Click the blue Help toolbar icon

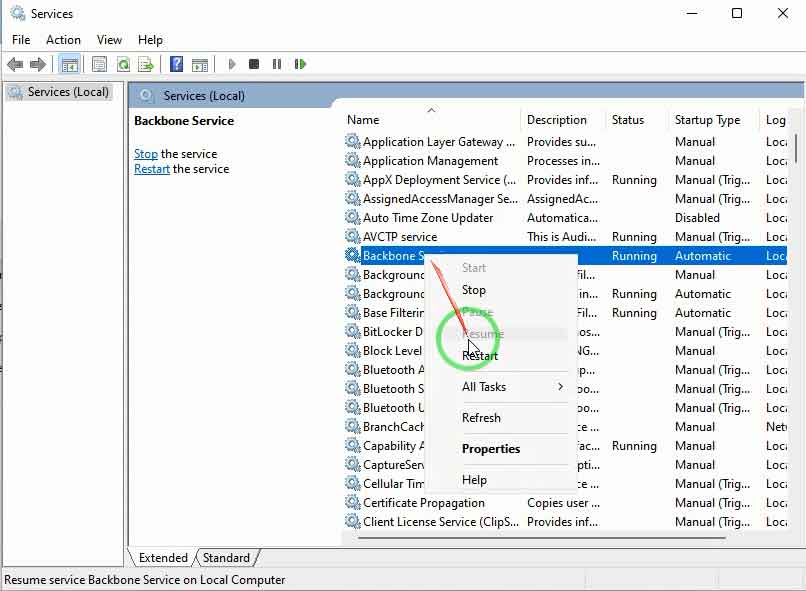pyautogui.click(x=176, y=64)
